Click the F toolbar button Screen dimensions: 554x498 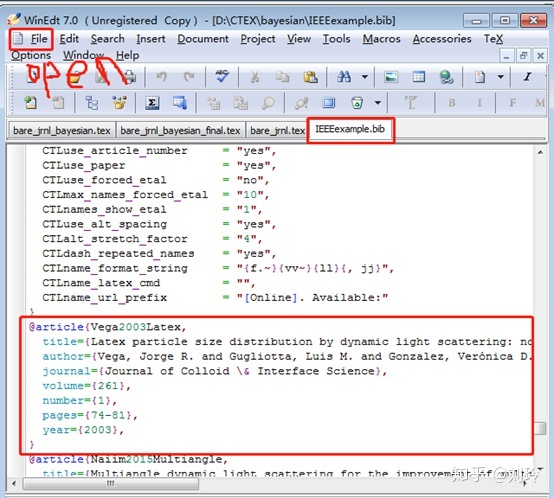[x=512, y=103]
